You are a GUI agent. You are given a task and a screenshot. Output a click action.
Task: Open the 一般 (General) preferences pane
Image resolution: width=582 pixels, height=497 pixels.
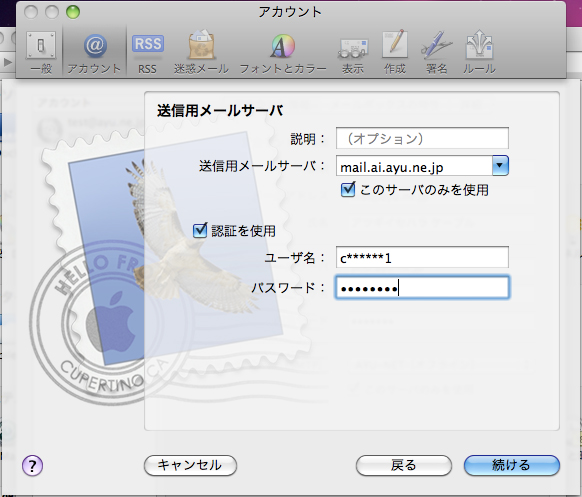point(41,52)
